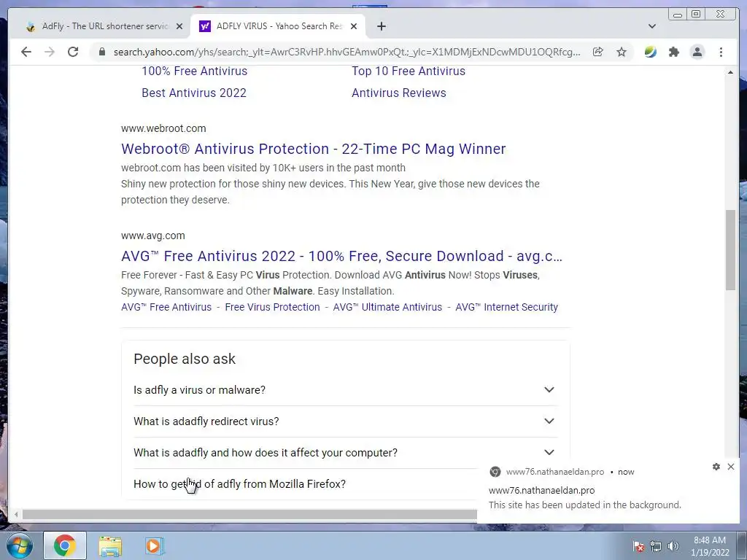
Task: Open Chrome three-dot menu
Action: click(721, 52)
